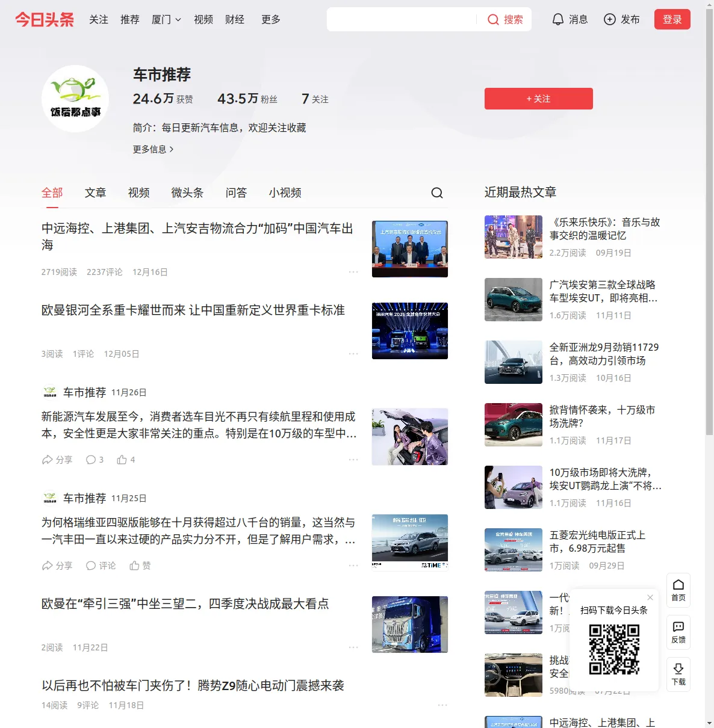Open more options for 欧曼银河 article
714x728 pixels.
(353, 354)
